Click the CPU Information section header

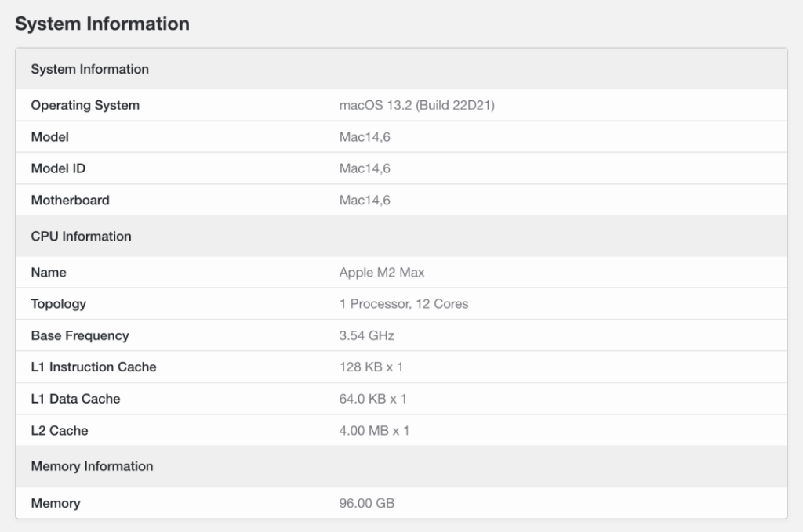[x=81, y=236]
